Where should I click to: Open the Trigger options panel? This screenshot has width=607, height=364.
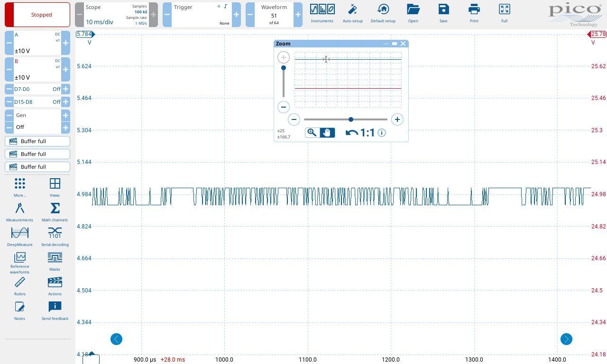point(201,15)
